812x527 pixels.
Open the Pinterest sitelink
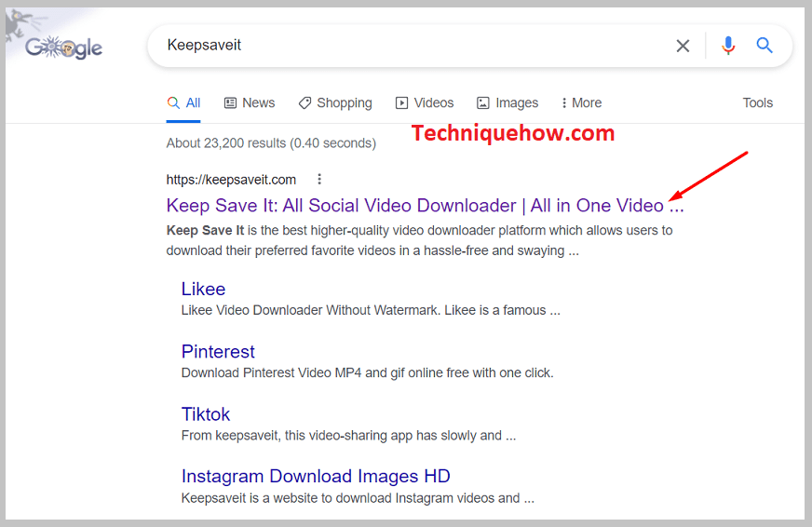(218, 352)
